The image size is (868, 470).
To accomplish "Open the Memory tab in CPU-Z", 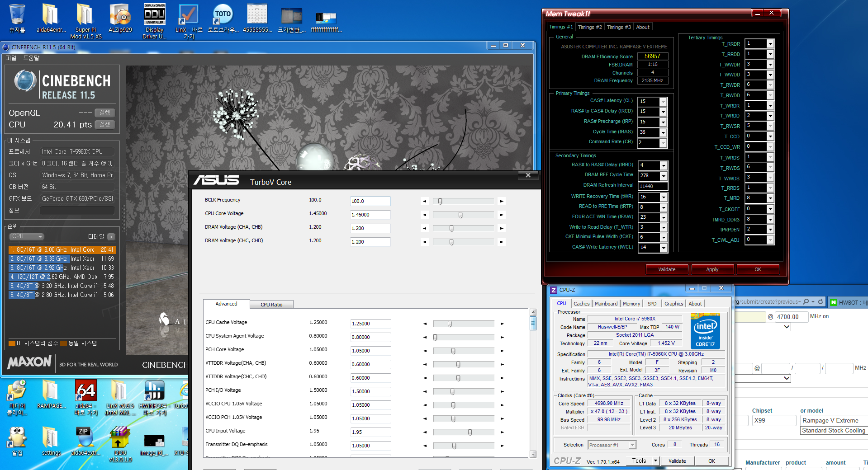I will tap(631, 304).
